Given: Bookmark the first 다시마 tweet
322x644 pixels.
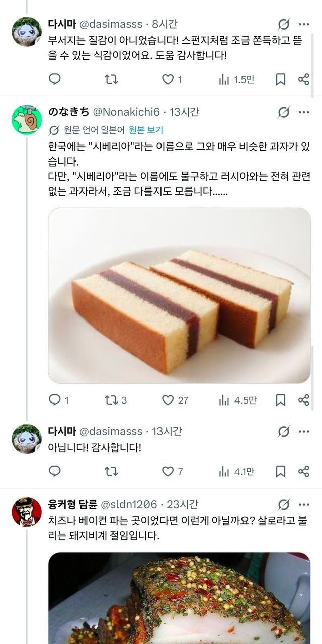Looking at the screenshot, I should (281, 79).
